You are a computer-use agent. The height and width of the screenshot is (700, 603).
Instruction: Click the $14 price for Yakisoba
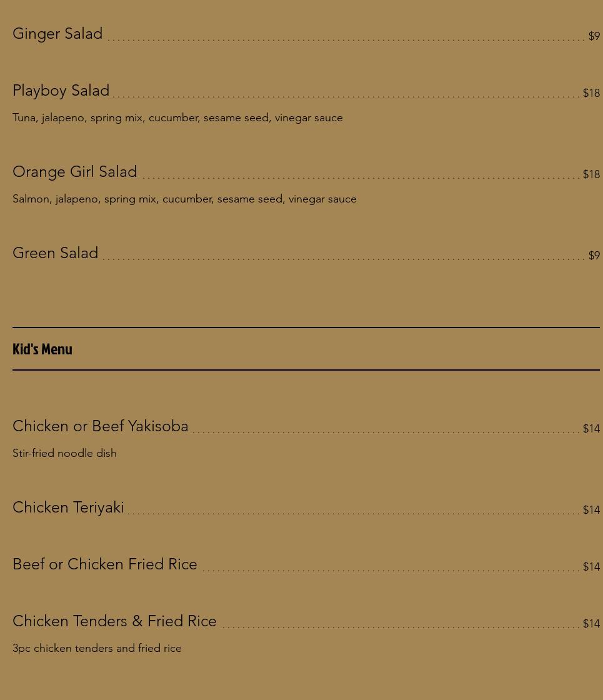(x=591, y=429)
